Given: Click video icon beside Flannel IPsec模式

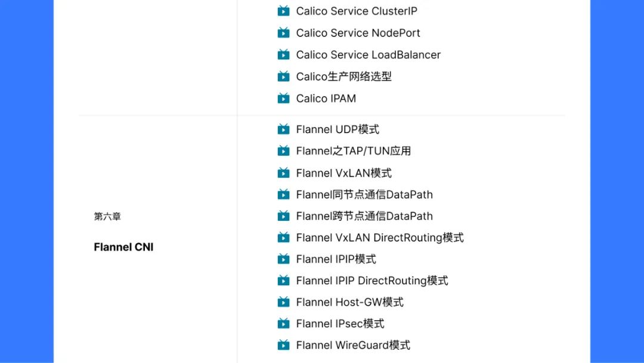Looking at the screenshot, I should (283, 323).
